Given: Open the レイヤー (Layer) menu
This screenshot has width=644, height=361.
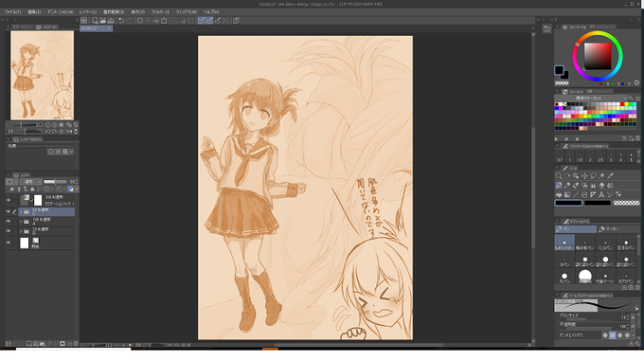Looking at the screenshot, I should (x=87, y=12).
